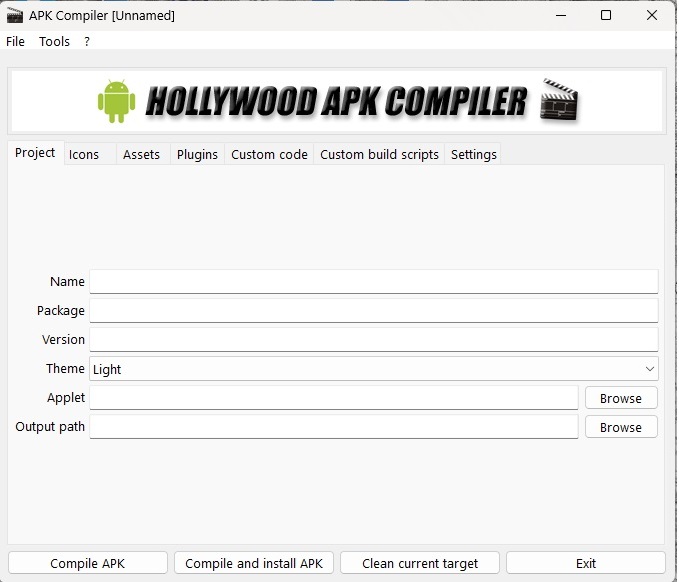Close the APK Compiler window
679x582 pixels.
(651, 15)
